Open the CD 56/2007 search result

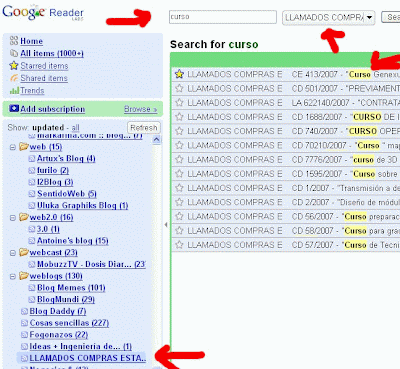(286, 216)
